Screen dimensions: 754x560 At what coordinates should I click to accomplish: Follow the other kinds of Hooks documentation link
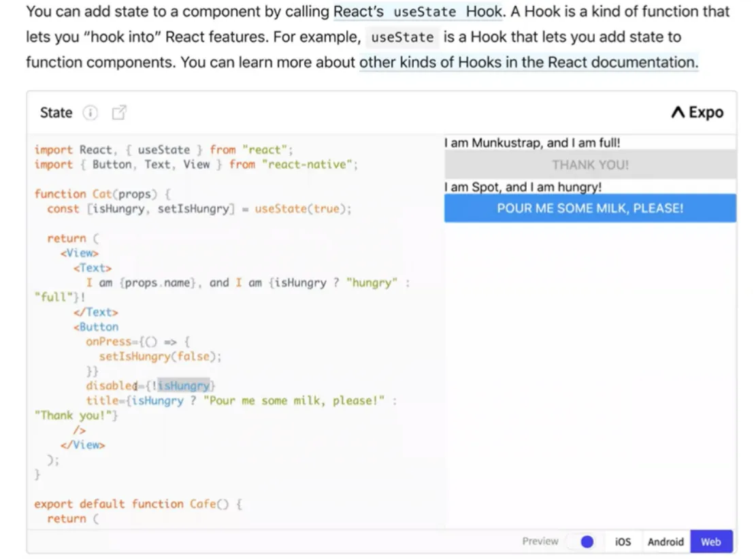(x=529, y=63)
